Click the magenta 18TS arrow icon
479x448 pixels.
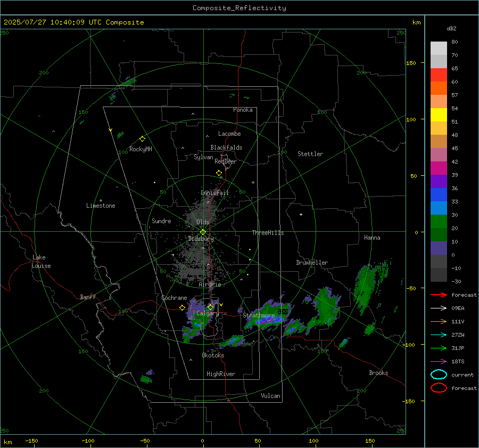(439, 362)
